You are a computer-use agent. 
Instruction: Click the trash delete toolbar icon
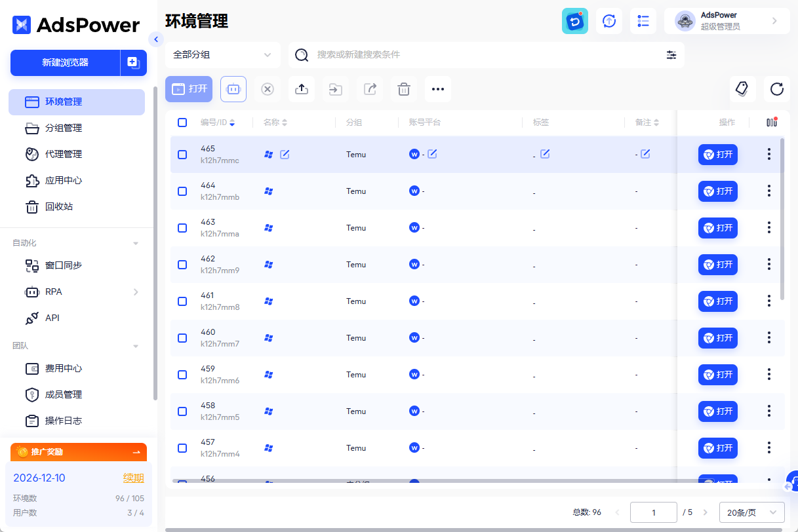404,89
